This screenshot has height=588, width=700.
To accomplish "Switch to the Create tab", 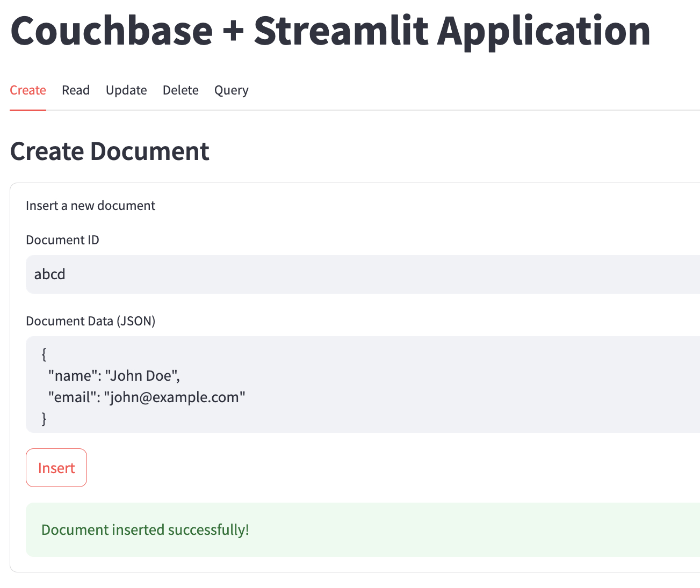I will coord(28,90).
